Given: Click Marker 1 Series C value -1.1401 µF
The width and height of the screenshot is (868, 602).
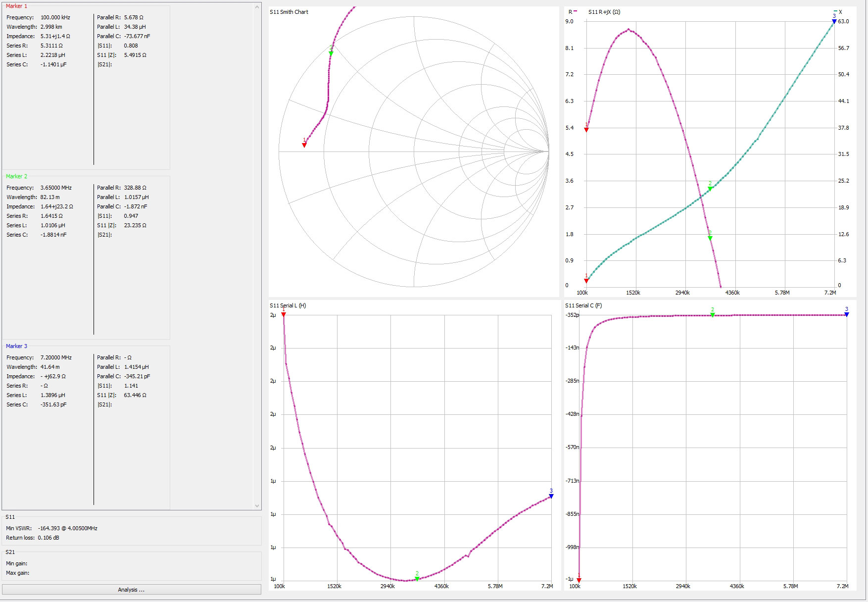Looking at the screenshot, I should 53,64.
